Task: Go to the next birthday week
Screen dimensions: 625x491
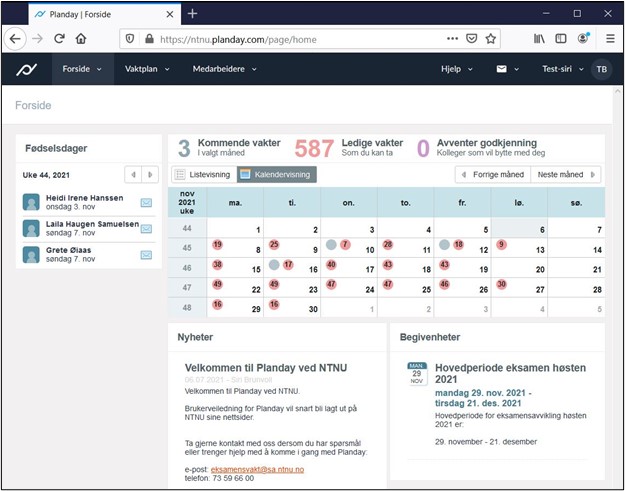Action: pyautogui.click(x=150, y=175)
